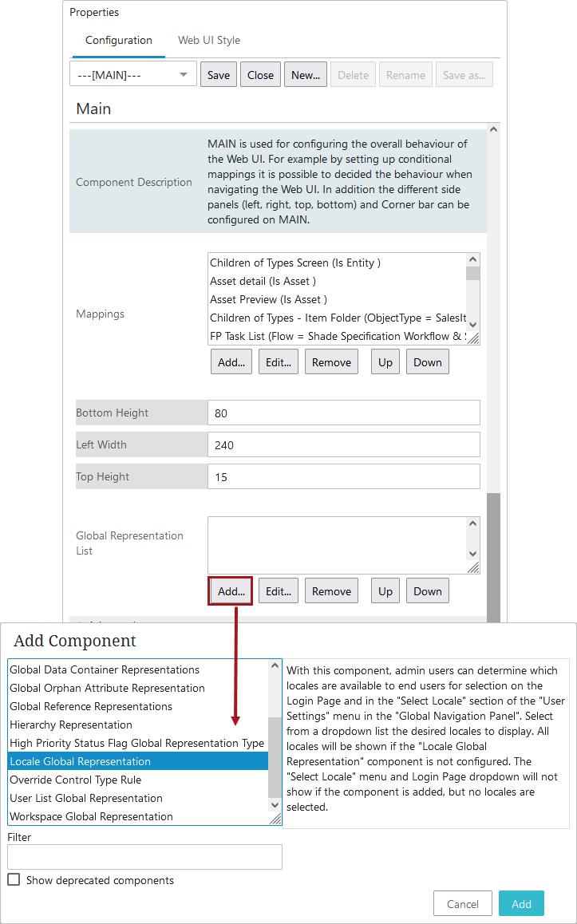
Task: Click the Properties panel scroll up arrow
Action: click(493, 129)
